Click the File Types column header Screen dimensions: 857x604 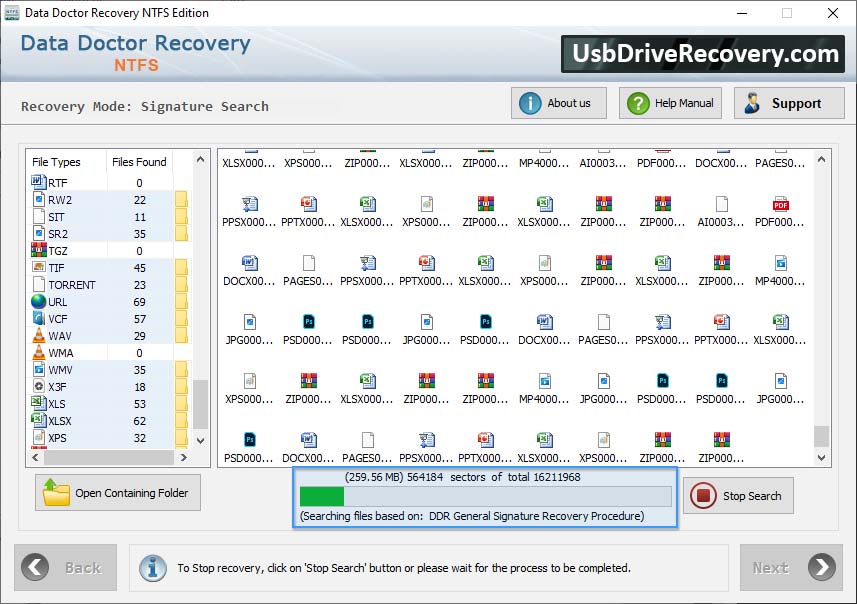[x=56, y=162]
